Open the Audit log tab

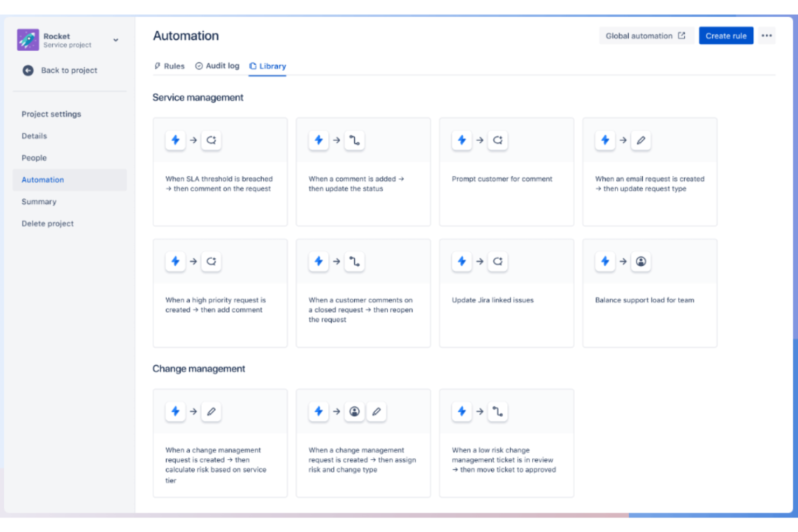coord(217,66)
